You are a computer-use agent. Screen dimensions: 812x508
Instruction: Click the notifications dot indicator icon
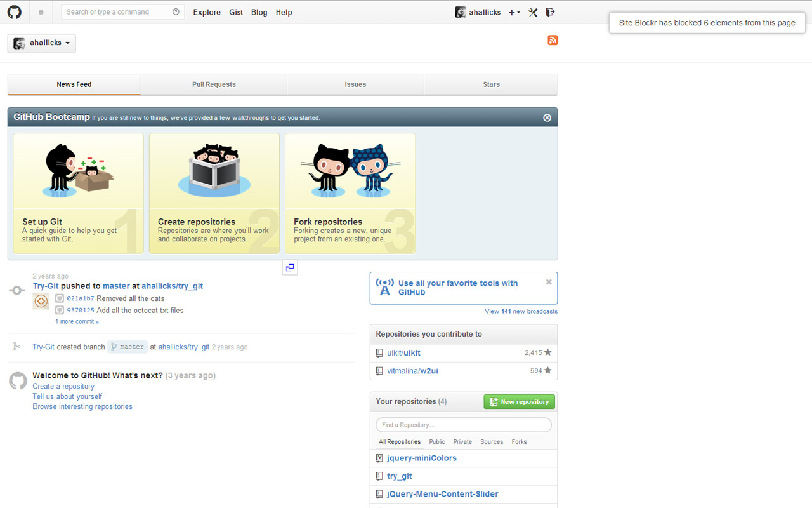[x=41, y=12]
